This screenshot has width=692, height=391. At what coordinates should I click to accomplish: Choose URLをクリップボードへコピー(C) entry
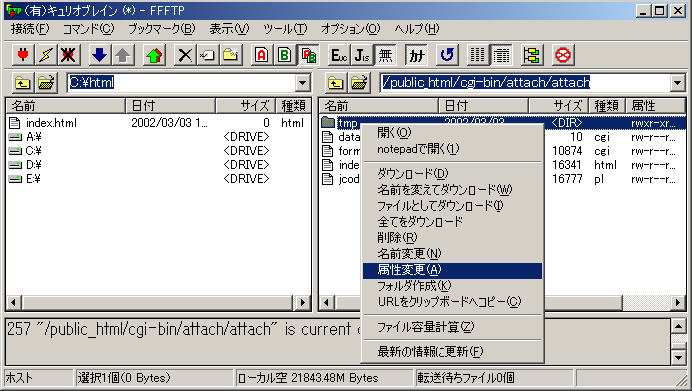point(452,302)
